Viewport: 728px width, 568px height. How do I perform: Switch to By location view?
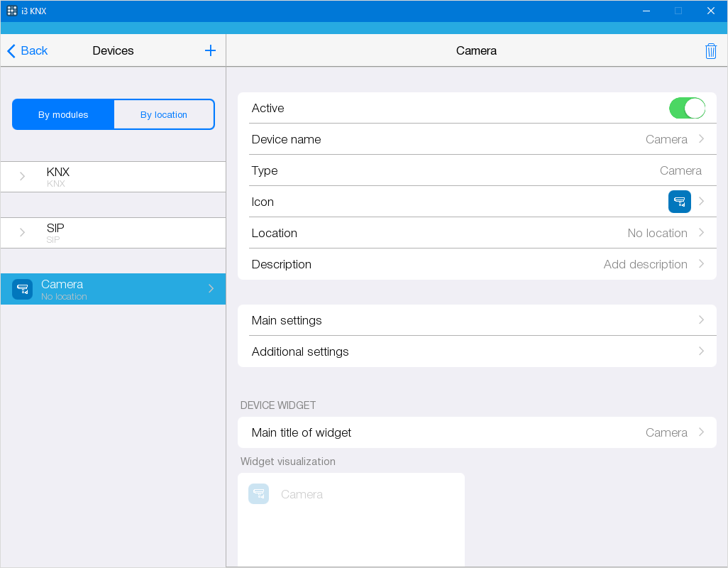click(164, 114)
